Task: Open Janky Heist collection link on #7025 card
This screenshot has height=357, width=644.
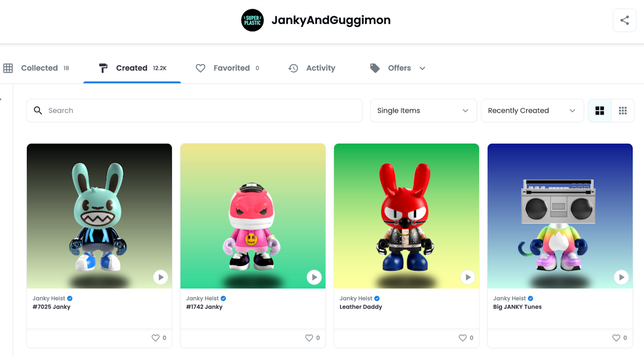Action: tap(49, 298)
